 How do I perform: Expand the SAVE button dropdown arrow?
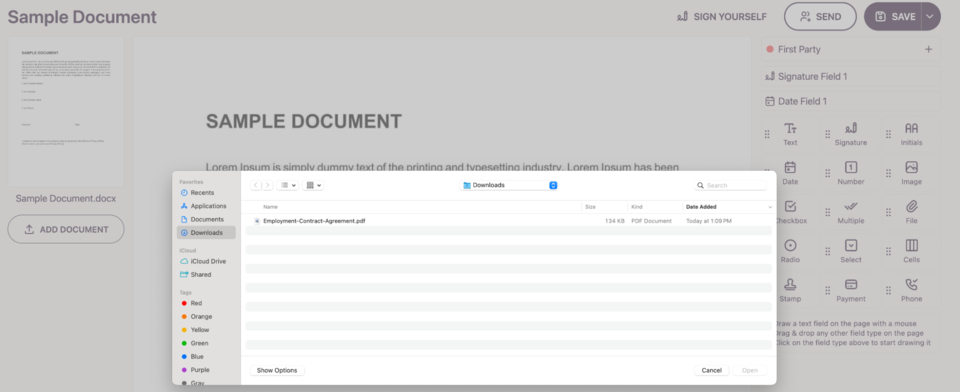pos(930,17)
